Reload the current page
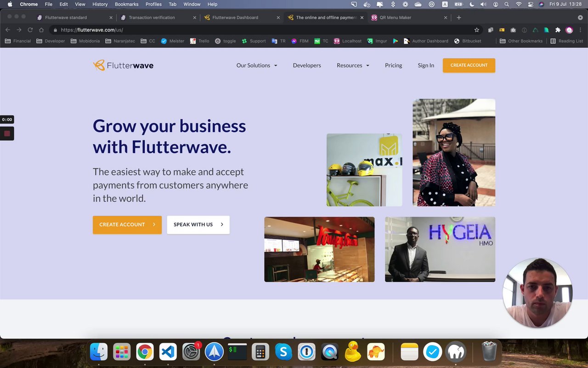Image resolution: width=588 pixels, height=368 pixels. click(x=30, y=30)
